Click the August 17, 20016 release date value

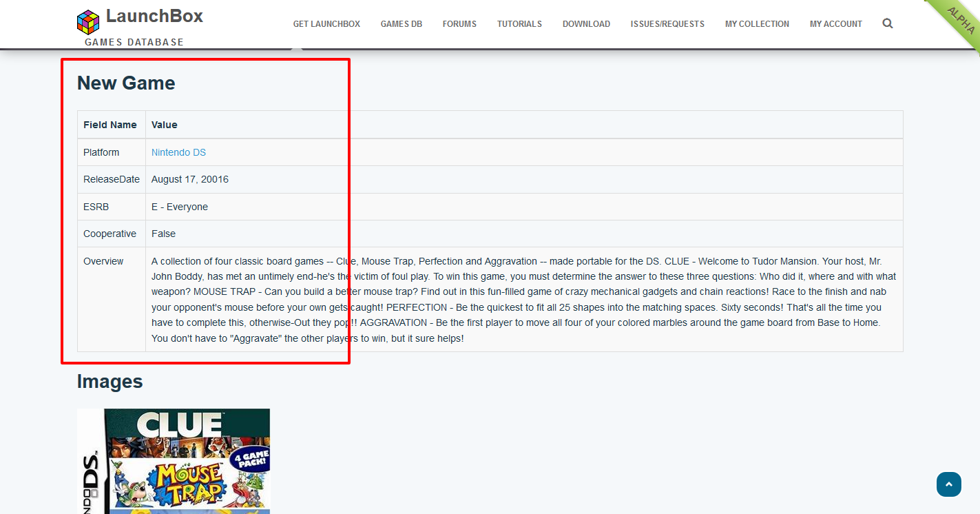point(190,179)
